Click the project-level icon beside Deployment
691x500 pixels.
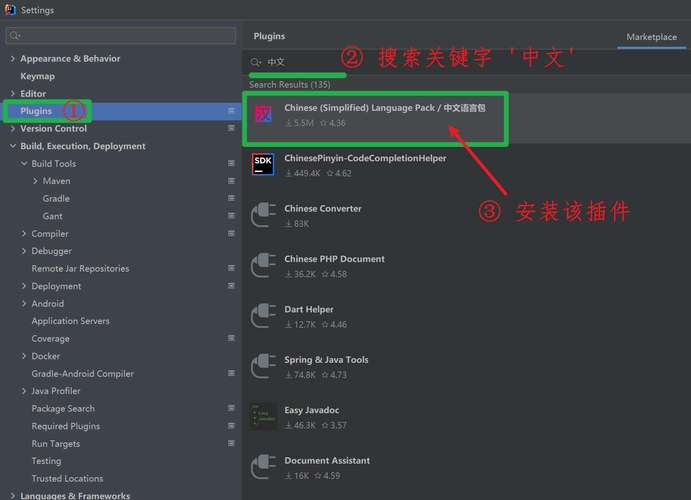(231, 286)
